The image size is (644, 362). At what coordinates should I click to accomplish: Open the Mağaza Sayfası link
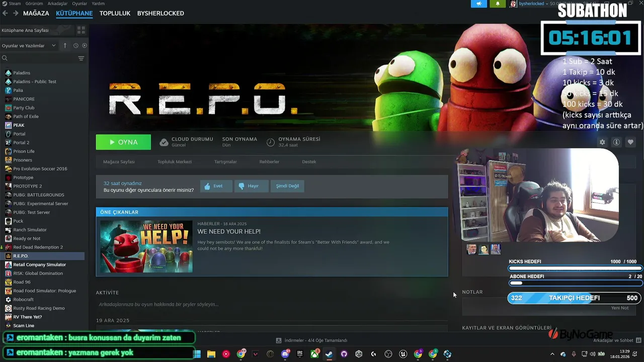(119, 162)
